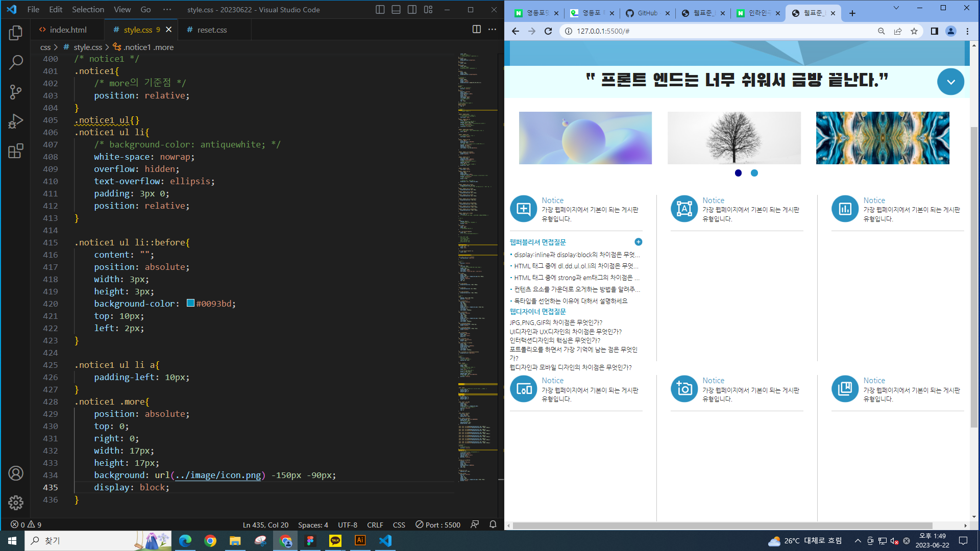The height and width of the screenshot is (551, 980).
Task: Open the Extensions view
Action: pyautogui.click(x=16, y=151)
